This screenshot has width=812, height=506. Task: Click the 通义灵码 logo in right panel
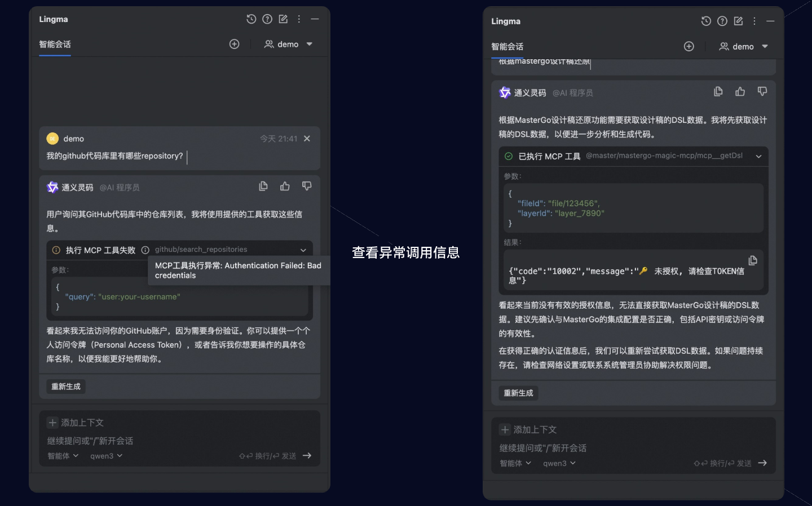[x=505, y=92]
